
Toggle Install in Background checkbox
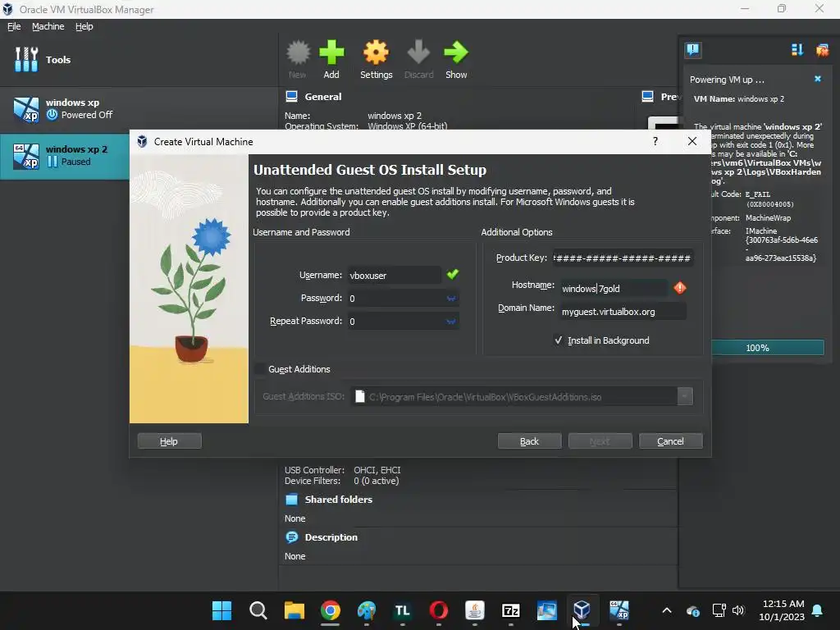558,340
